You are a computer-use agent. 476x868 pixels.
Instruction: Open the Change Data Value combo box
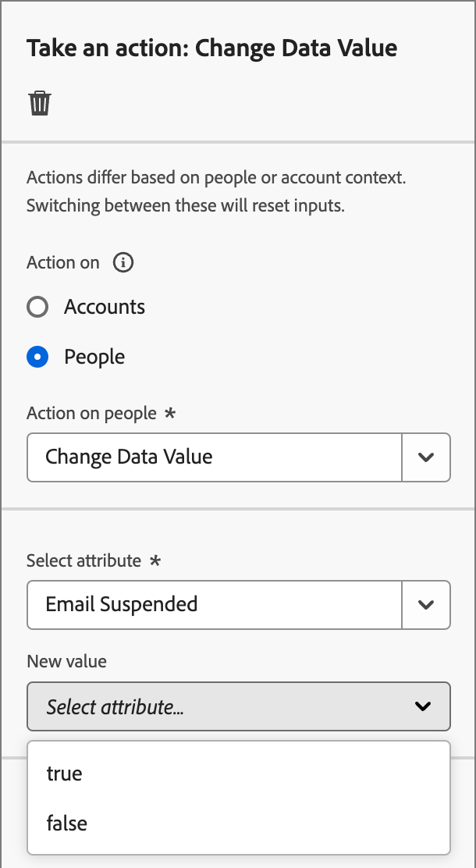(x=214, y=457)
